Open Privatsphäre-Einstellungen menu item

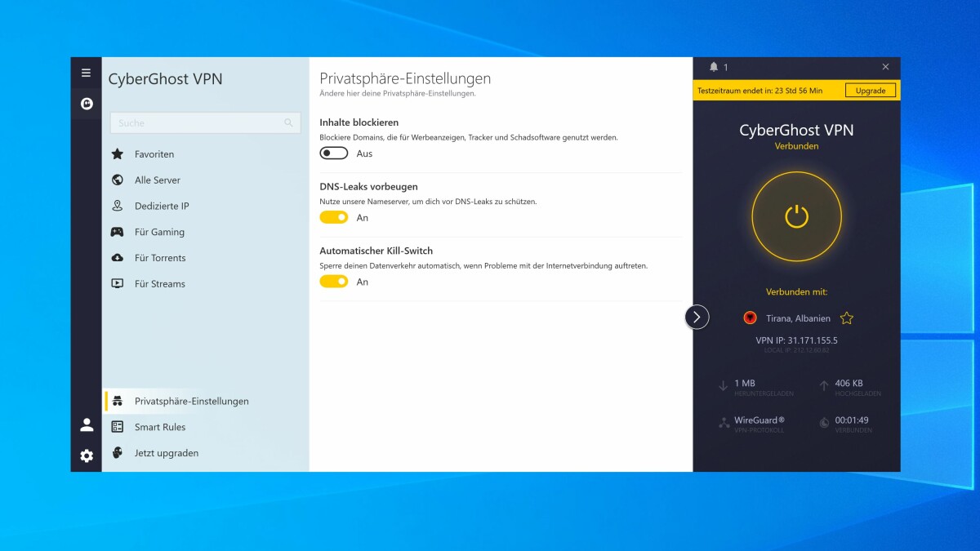pos(205,401)
